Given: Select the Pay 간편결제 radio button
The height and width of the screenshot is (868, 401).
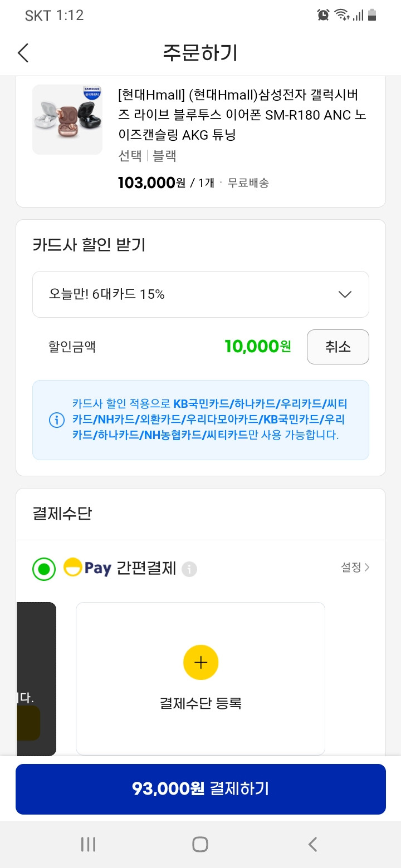Looking at the screenshot, I should tap(44, 569).
